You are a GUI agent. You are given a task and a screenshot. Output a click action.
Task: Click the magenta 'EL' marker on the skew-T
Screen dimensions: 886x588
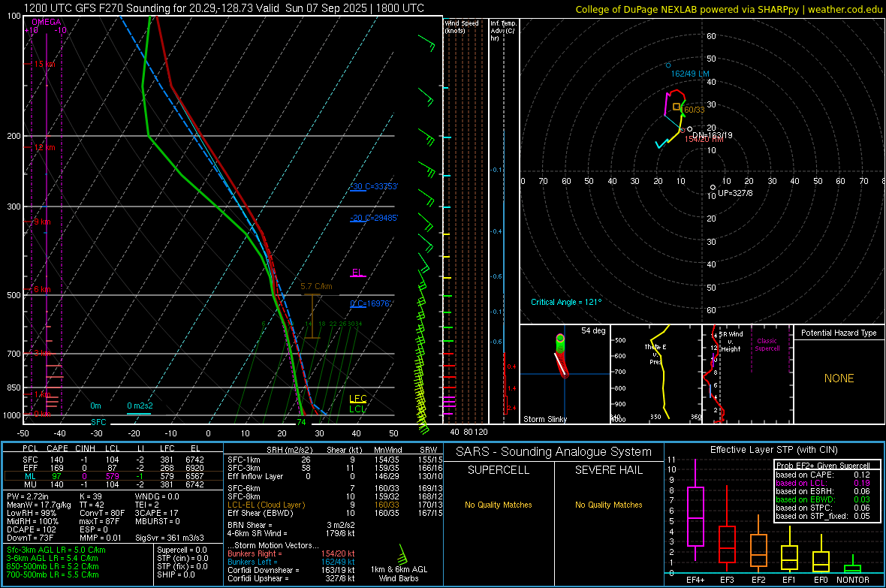pyautogui.click(x=357, y=273)
